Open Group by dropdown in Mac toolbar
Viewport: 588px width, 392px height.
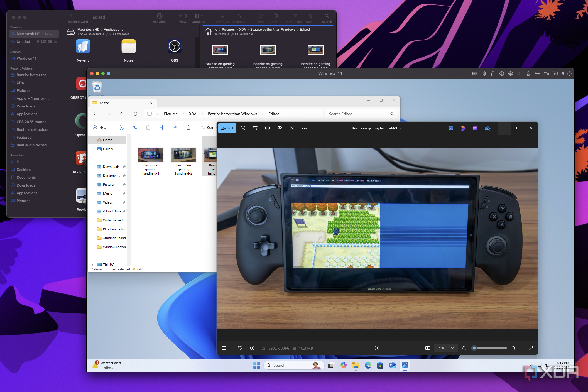click(199, 18)
